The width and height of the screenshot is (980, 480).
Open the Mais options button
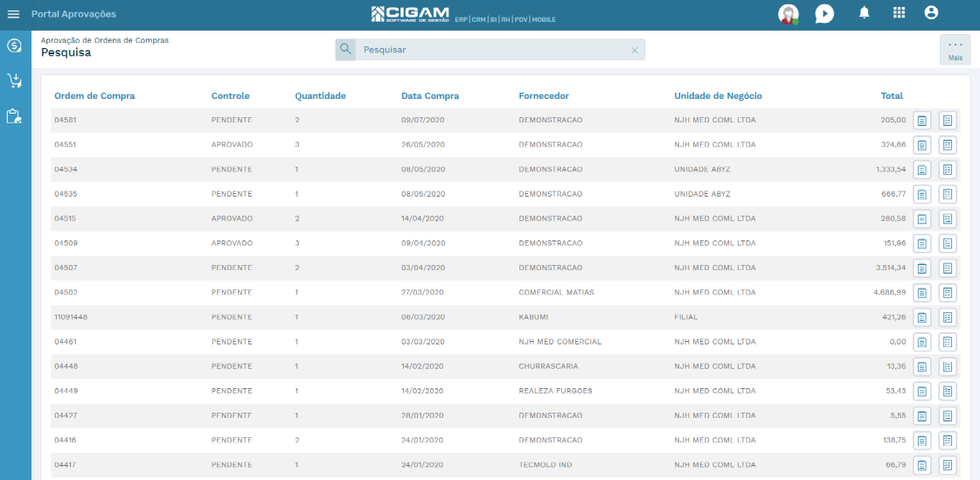tap(955, 49)
